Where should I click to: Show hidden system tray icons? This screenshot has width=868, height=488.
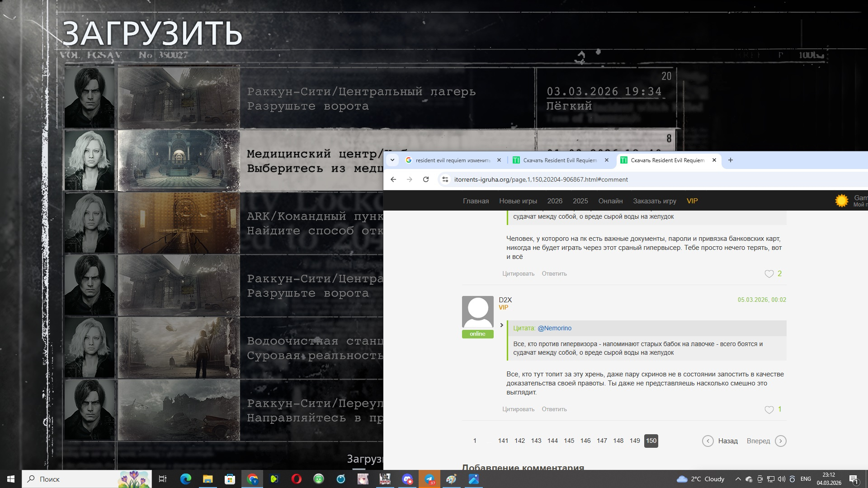tap(738, 479)
